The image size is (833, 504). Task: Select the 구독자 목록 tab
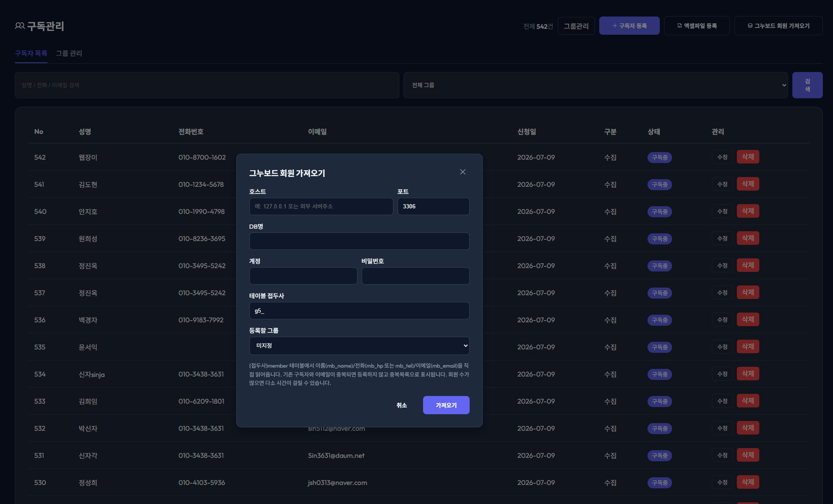31,53
